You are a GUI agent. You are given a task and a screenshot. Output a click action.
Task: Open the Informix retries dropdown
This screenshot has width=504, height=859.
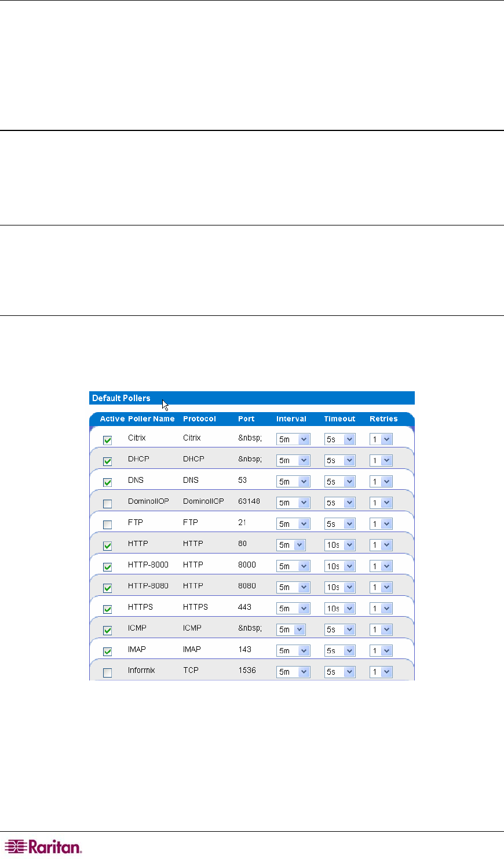(381, 672)
